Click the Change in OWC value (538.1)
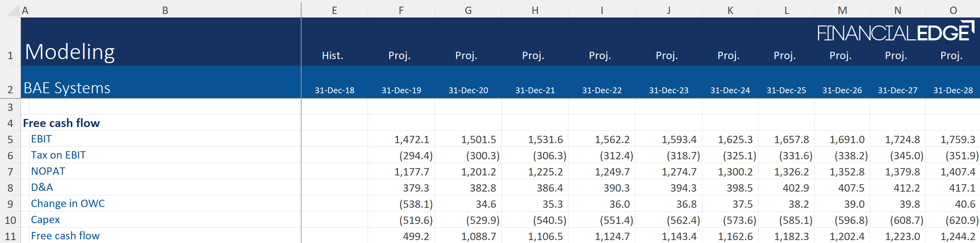980x243 pixels. pos(415,204)
